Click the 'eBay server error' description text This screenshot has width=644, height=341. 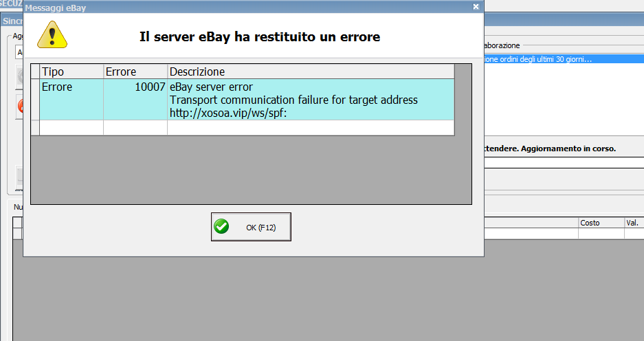point(211,87)
